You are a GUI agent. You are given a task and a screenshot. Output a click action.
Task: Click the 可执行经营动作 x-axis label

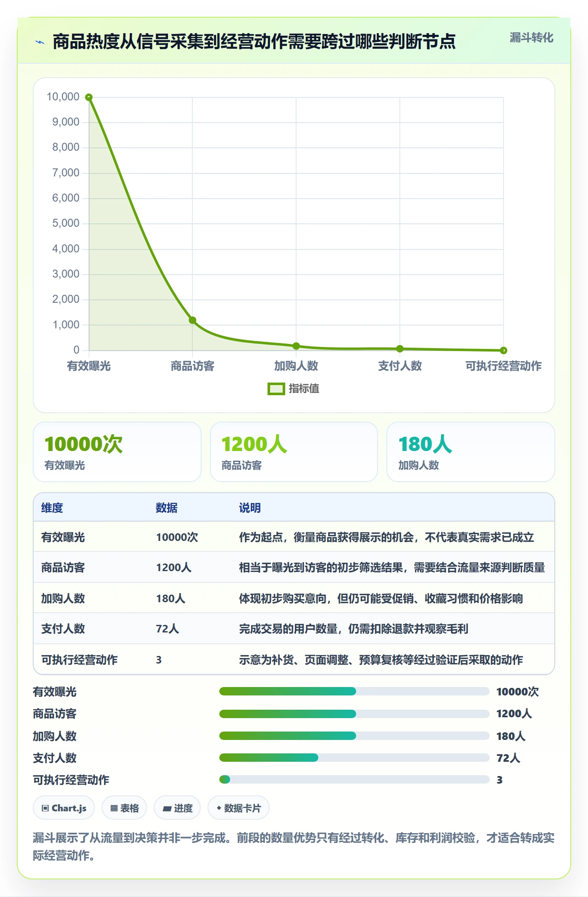coord(504,366)
